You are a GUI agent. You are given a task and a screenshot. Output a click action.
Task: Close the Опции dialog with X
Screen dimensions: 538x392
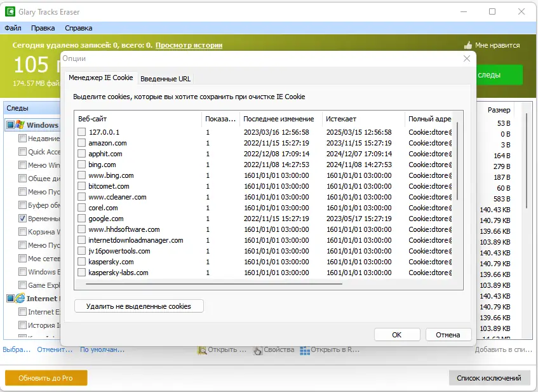tap(467, 58)
